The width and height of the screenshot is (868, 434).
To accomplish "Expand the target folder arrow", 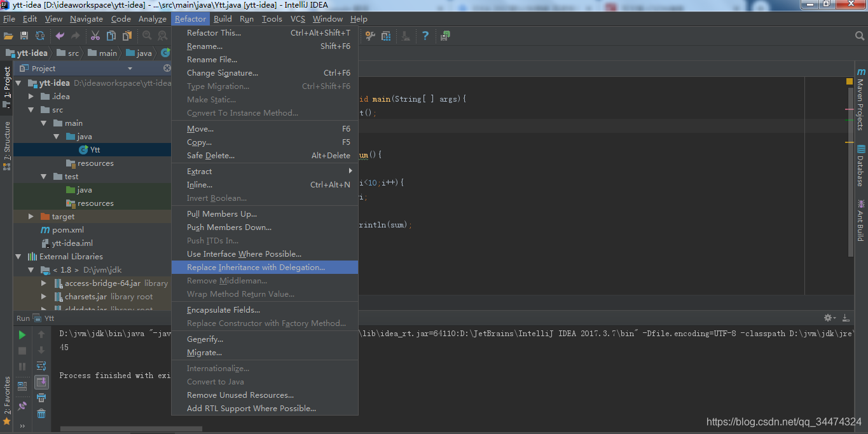I will point(31,217).
